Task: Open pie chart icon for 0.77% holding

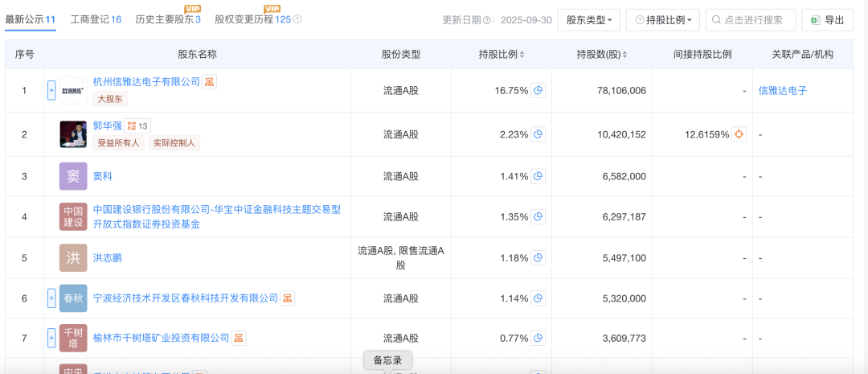Action: point(538,337)
